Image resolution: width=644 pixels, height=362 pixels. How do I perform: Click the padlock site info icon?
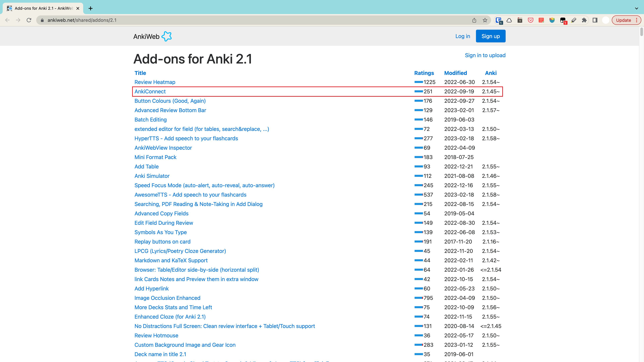pyautogui.click(x=42, y=20)
